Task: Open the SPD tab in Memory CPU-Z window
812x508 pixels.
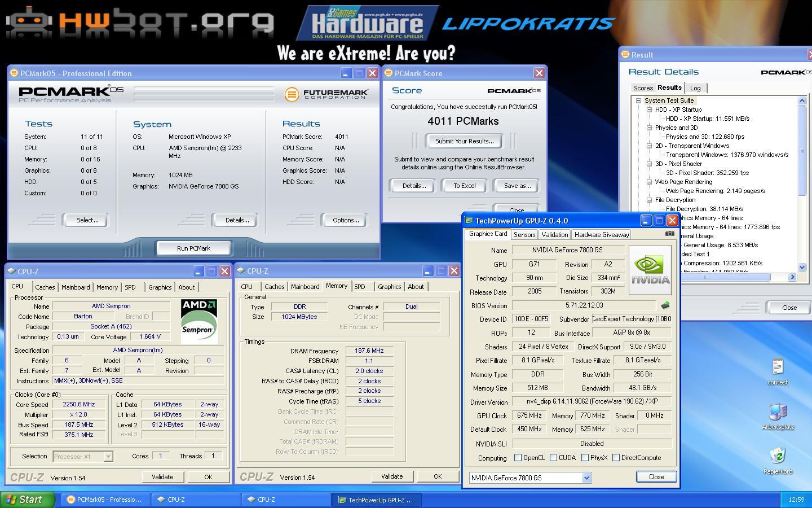Action: click(359, 287)
